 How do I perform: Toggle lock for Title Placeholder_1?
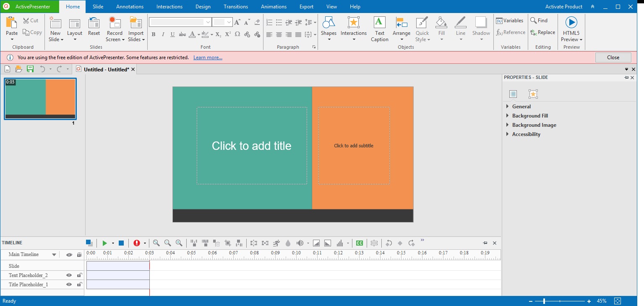coord(79,285)
